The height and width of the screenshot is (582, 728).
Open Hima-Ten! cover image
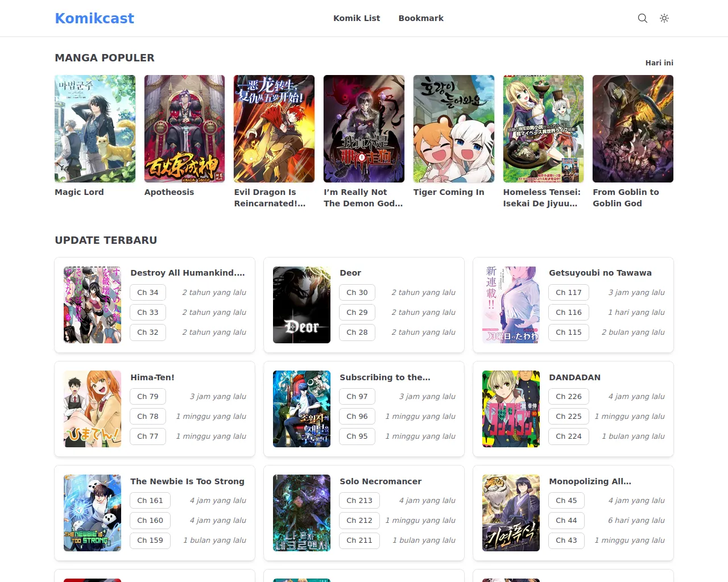coord(93,409)
